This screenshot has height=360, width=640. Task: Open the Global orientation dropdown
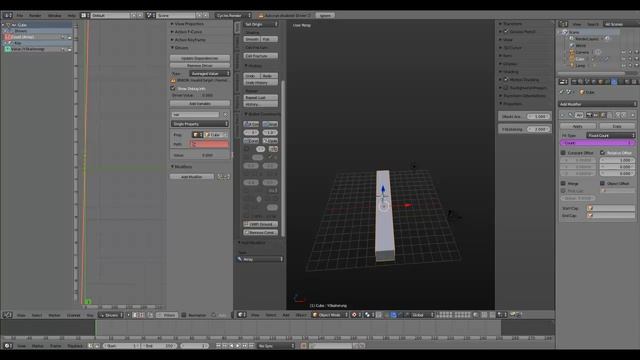423,315
